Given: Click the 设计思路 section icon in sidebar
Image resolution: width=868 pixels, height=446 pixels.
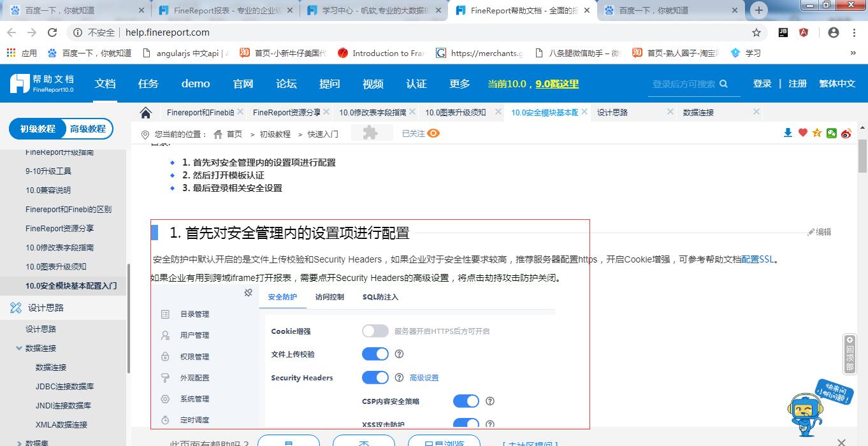Looking at the screenshot, I should click(16, 308).
